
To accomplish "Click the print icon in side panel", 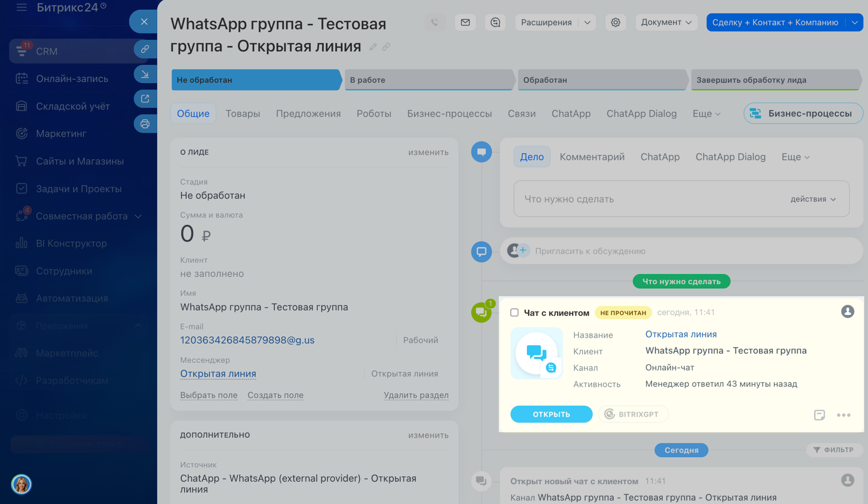I will [145, 124].
